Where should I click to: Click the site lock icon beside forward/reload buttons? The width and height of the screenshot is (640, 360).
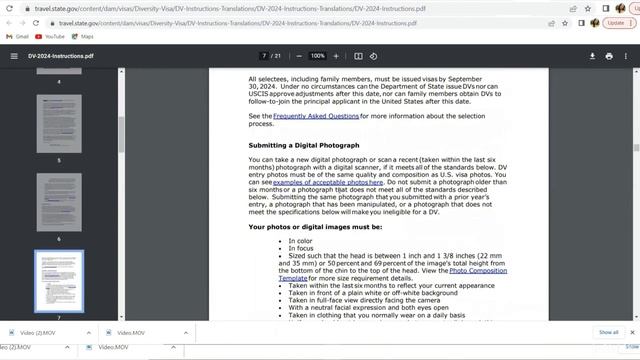tap(52, 24)
